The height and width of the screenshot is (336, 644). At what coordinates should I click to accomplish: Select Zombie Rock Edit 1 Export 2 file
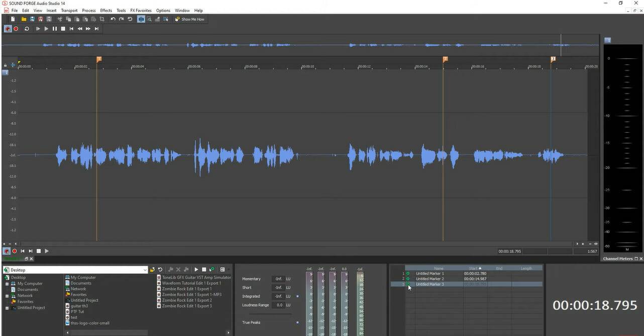186,300
